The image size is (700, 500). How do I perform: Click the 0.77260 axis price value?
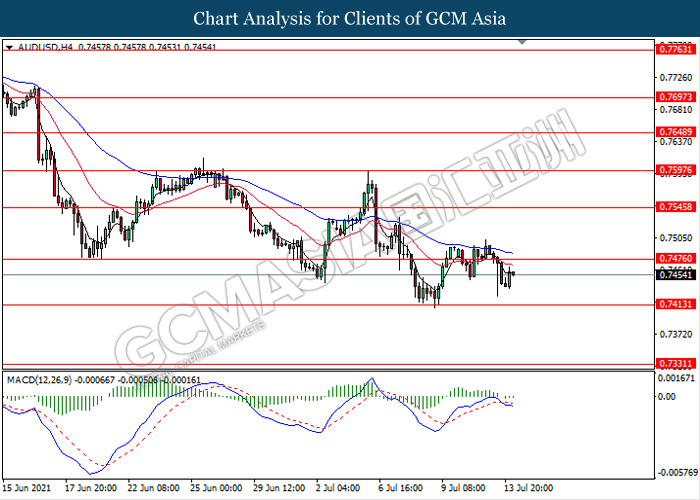coord(676,78)
